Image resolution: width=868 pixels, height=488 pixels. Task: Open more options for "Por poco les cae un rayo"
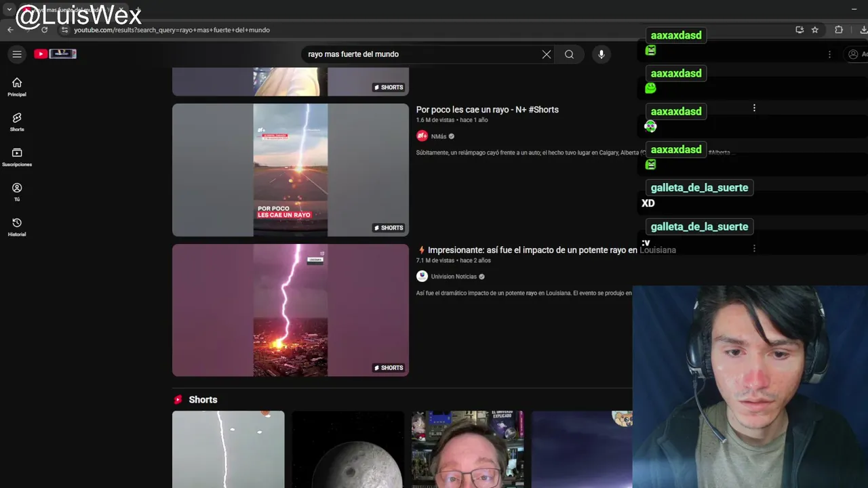click(x=754, y=108)
